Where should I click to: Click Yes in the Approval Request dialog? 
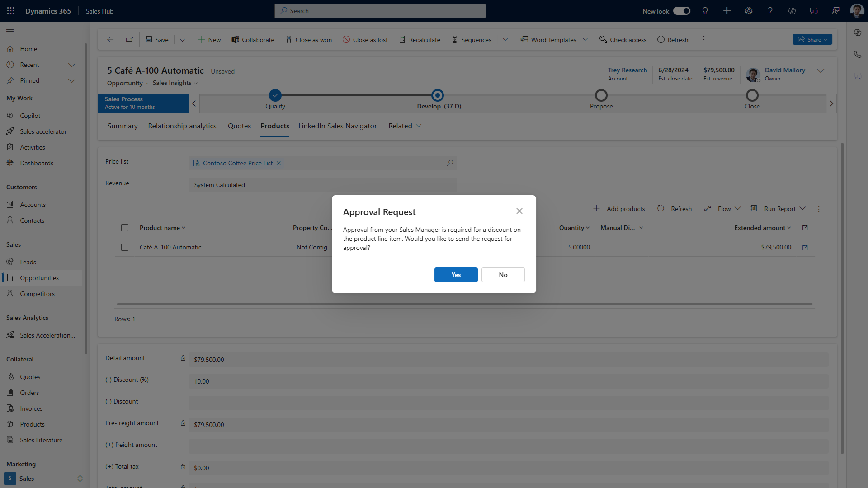(456, 275)
